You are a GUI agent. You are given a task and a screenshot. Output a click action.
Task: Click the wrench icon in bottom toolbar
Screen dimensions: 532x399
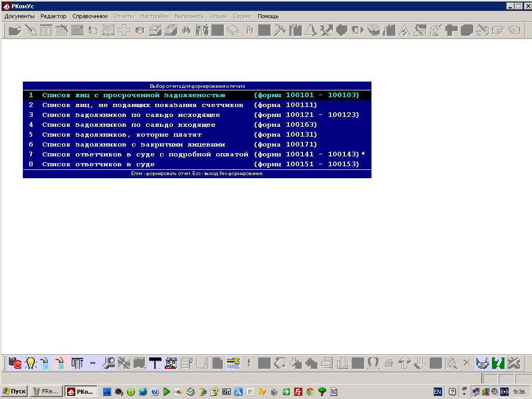109,363
